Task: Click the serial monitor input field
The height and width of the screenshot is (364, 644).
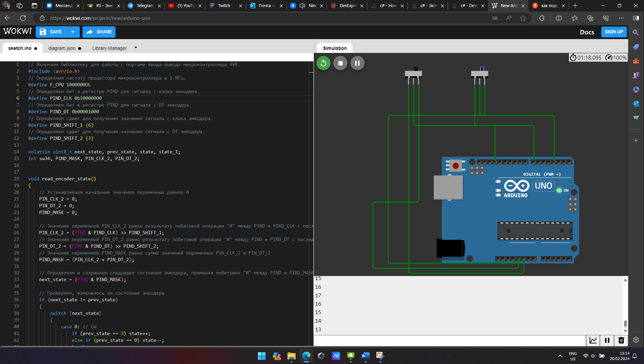Action: pos(449,340)
